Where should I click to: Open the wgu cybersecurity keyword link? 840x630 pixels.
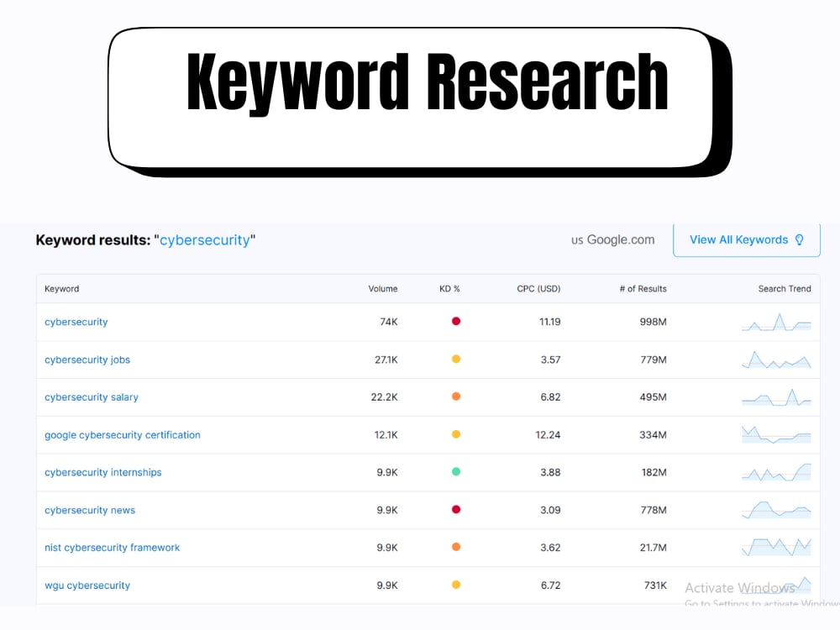(87, 585)
